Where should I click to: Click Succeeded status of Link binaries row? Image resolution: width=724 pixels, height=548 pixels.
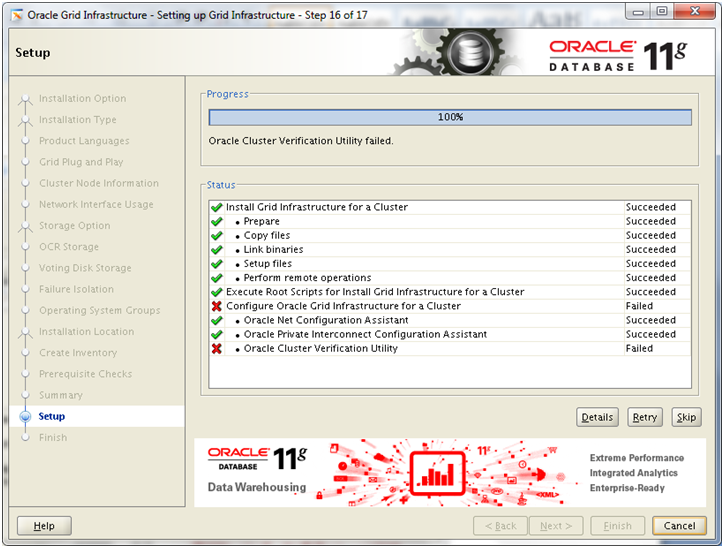651,250
